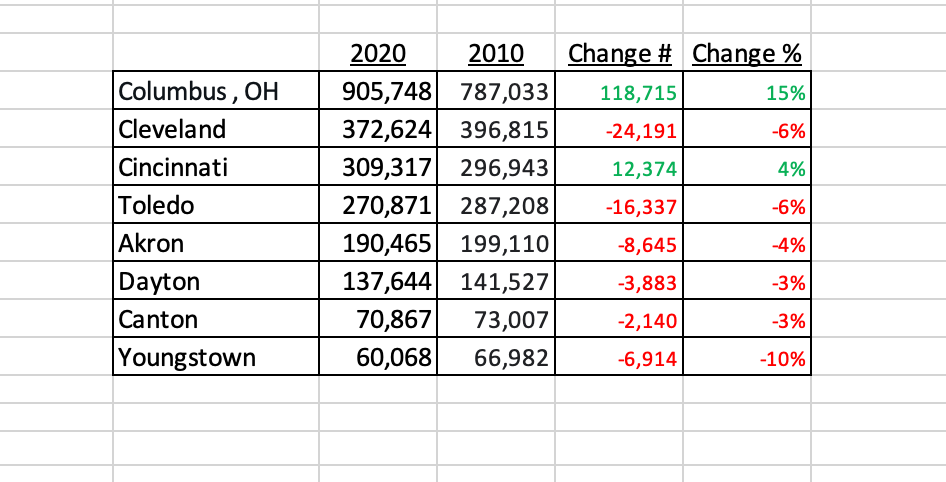Image resolution: width=946 pixels, height=482 pixels.
Task: Click the Change # header cell
Action: [x=619, y=53]
